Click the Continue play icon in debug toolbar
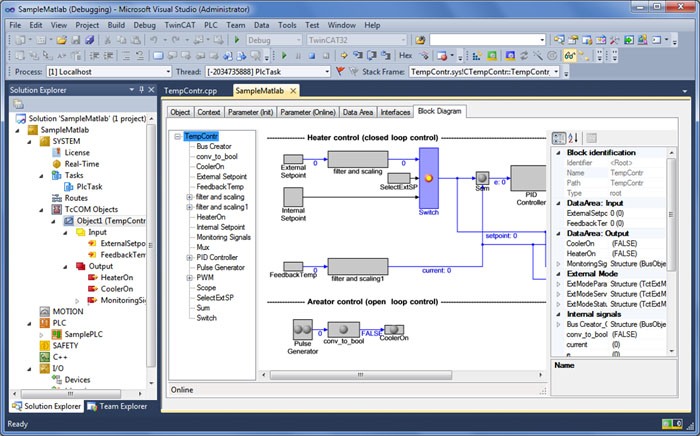 click(x=284, y=56)
